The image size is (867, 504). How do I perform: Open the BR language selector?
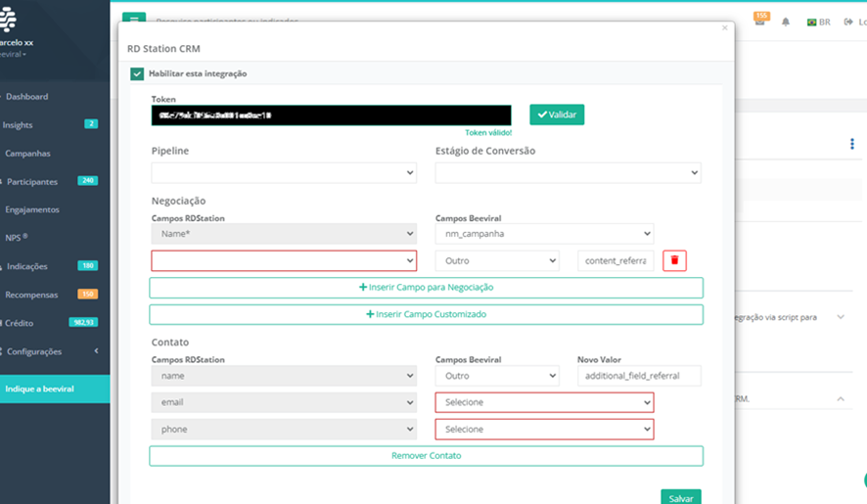818,23
